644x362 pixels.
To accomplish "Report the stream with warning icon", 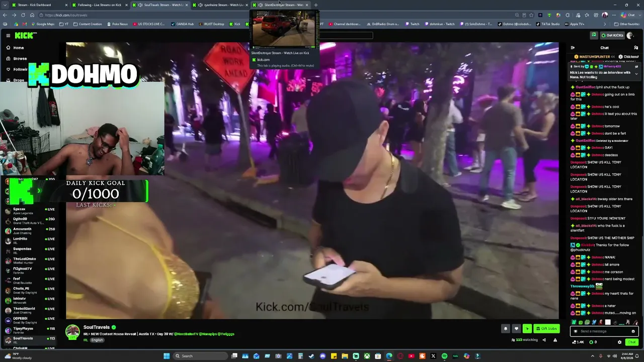I will click(x=555, y=340).
